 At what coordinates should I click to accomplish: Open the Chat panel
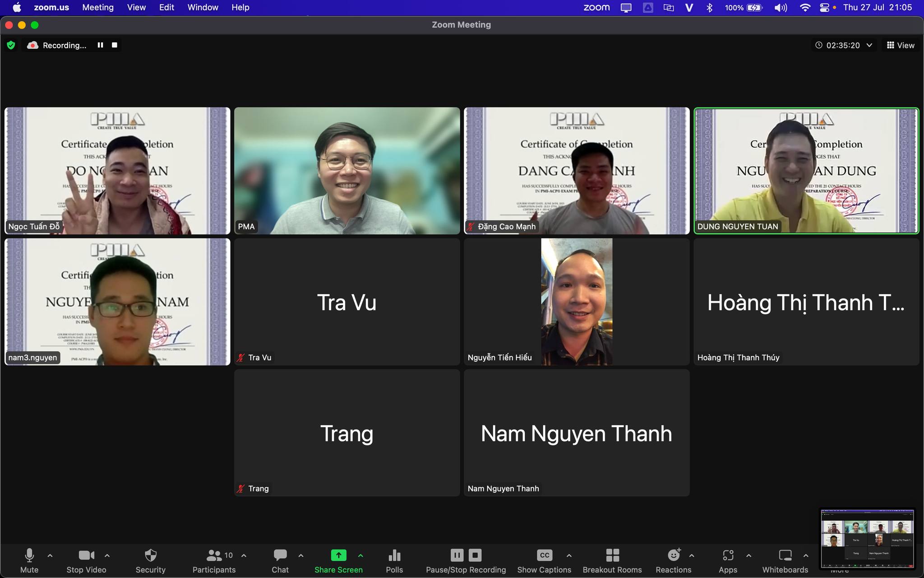point(280,560)
